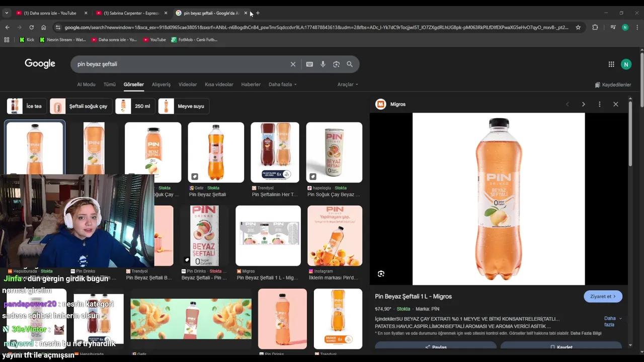Open the hapeloglu can thumbnail
This screenshot has width=644, height=362.
(x=334, y=152)
